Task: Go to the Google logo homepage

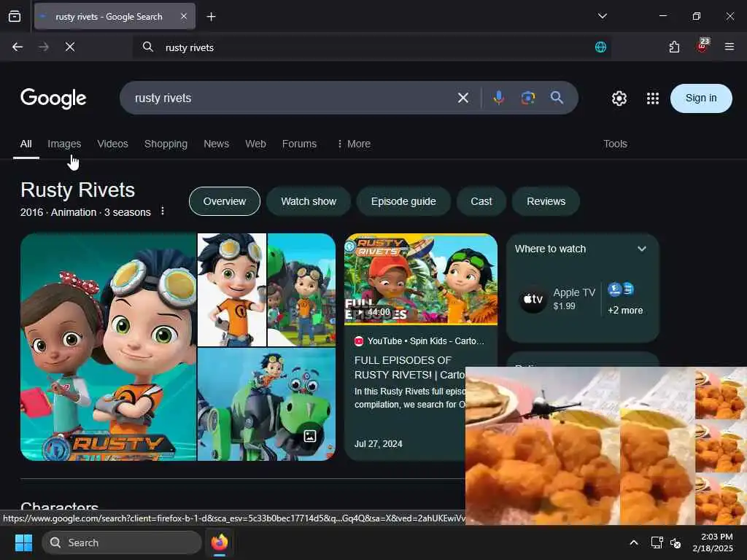Action: point(53,98)
